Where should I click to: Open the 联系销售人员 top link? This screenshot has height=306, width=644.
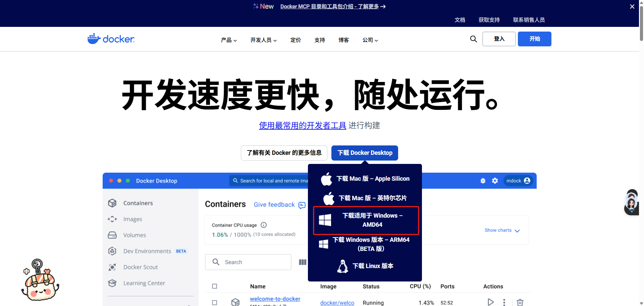pyautogui.click(x=529, y=20)
